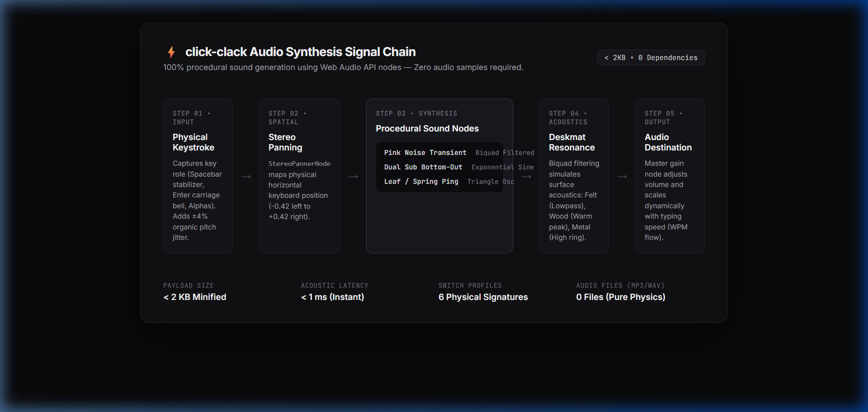This screenshot has width=868, height=412.
Task: Click the '< 2KB • 0 Dependencies' badge
Action: point(651,58)
